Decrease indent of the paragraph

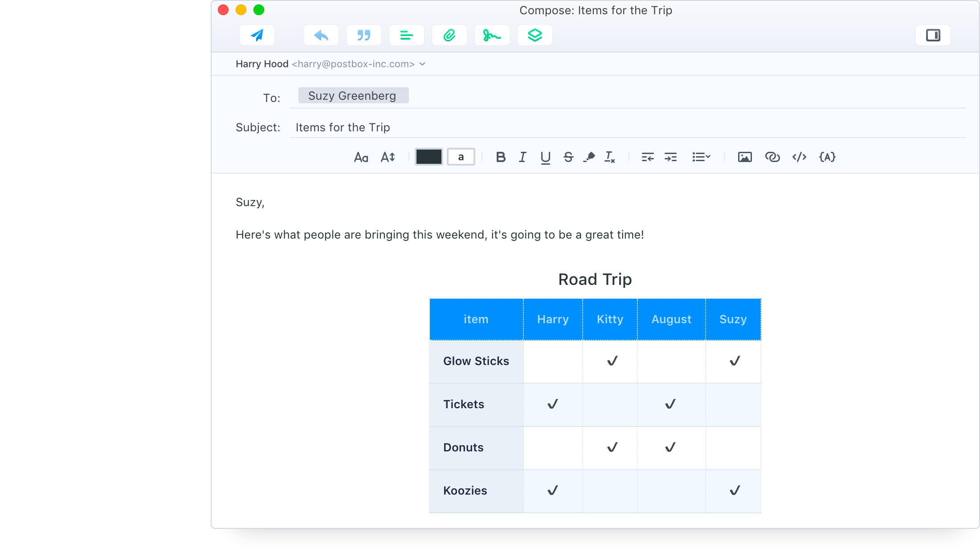(x=648, y=157)
